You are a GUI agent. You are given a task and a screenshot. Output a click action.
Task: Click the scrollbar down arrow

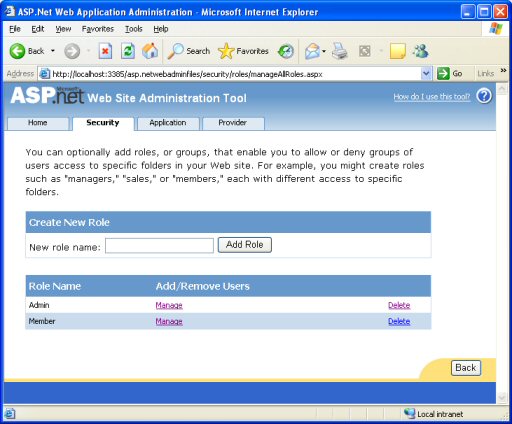coord(501,397)
